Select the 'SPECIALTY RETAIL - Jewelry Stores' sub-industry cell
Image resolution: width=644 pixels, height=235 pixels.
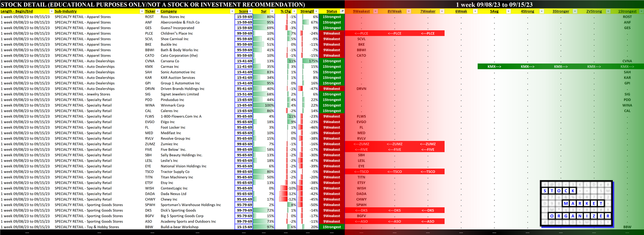(82, 94)
